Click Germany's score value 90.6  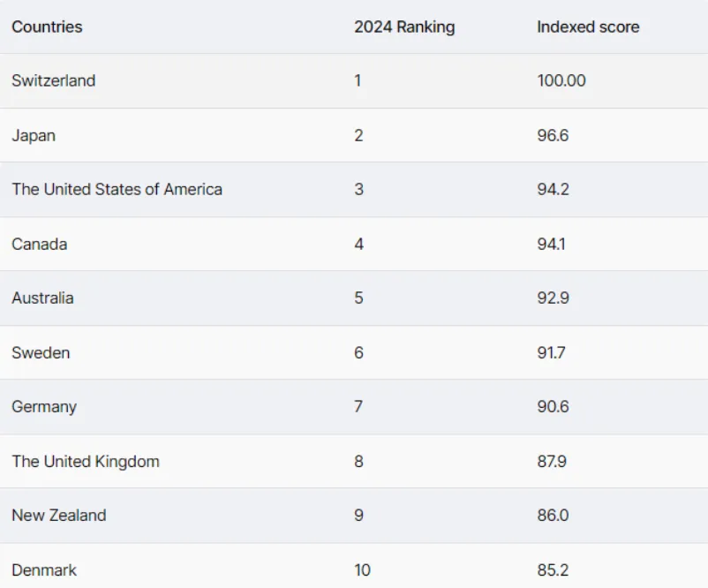553,407
